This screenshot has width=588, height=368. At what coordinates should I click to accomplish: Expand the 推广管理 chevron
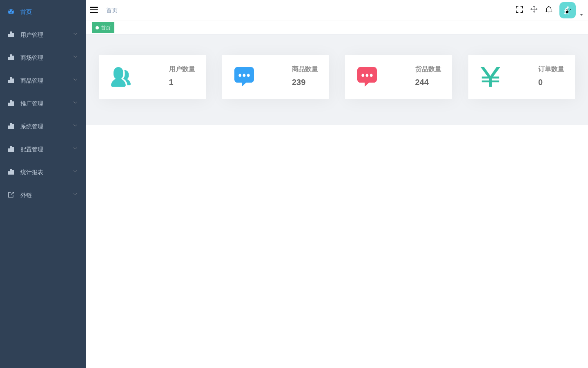point(75,103)
